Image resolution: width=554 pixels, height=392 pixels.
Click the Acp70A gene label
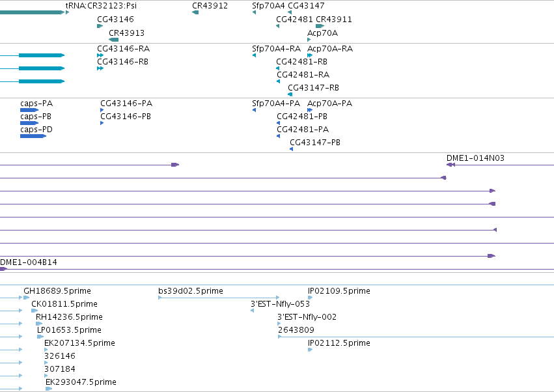(x=323, y=33)
